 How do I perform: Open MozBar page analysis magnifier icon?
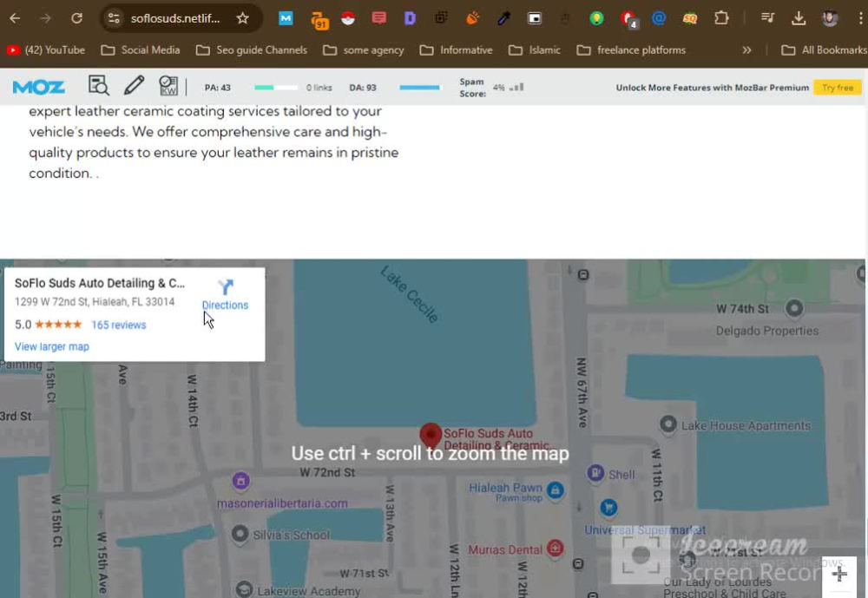[x=99, y=86]
